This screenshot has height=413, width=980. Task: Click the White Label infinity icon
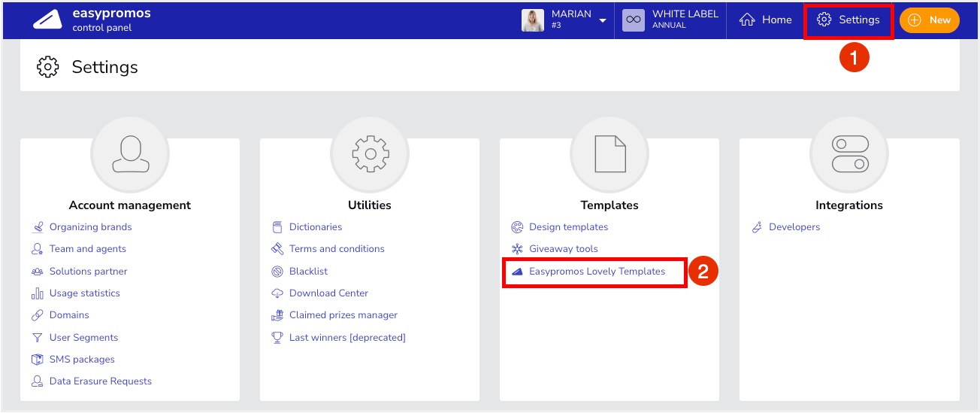coord(634,20)
